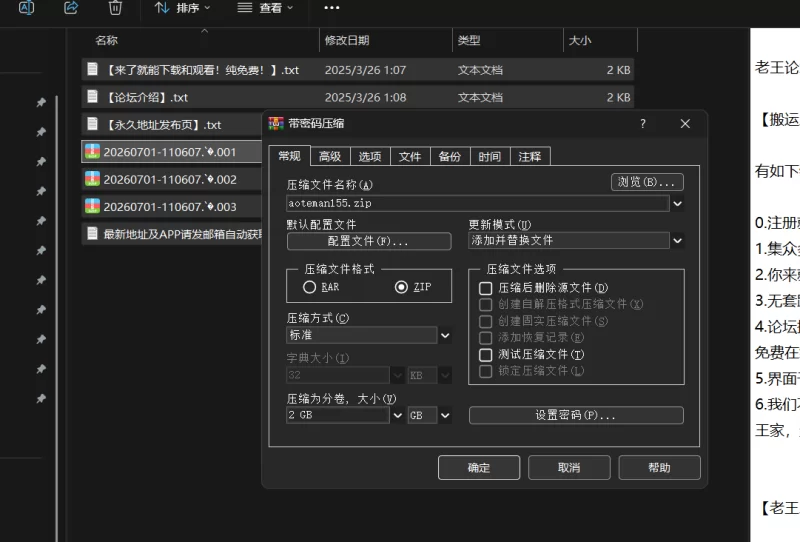800x542 pixels.
Task: Open the 压缩方式 dropdown showing 标准
Action: pos(368,335)
